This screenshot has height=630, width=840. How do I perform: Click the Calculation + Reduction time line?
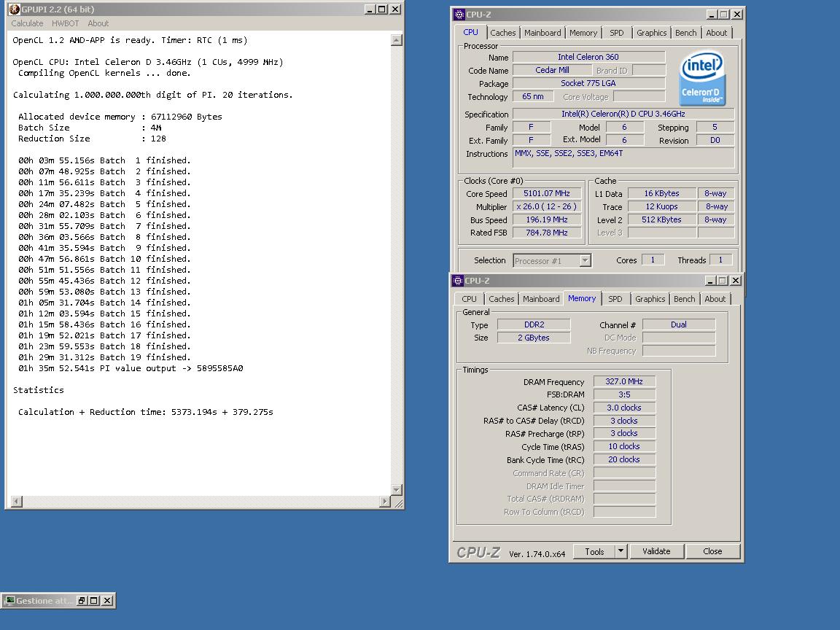pos(146,412)
